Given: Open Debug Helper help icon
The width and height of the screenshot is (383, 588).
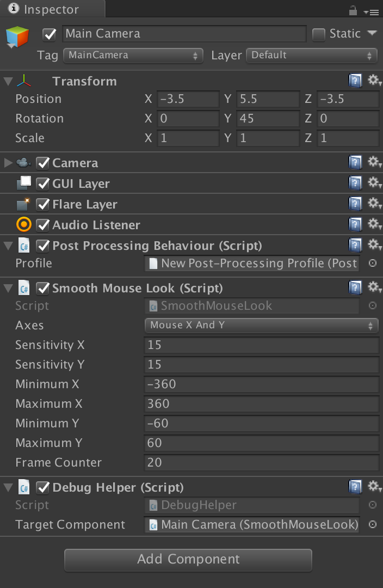Looking at the screenshot, I should point(355,486).
